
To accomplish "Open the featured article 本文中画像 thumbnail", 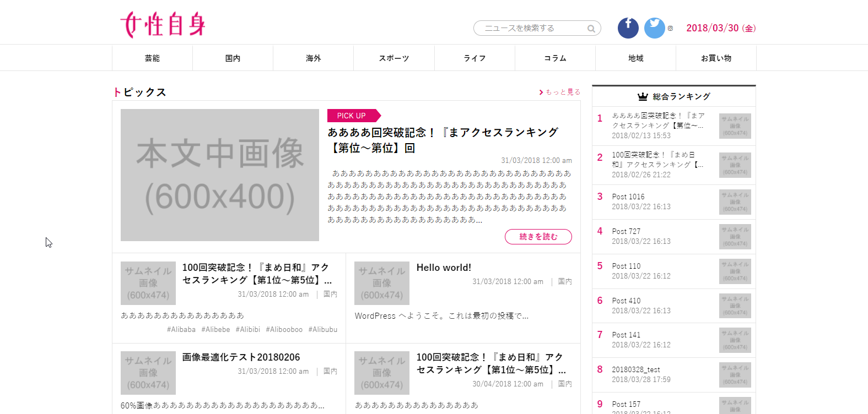I will coord(220,175).
